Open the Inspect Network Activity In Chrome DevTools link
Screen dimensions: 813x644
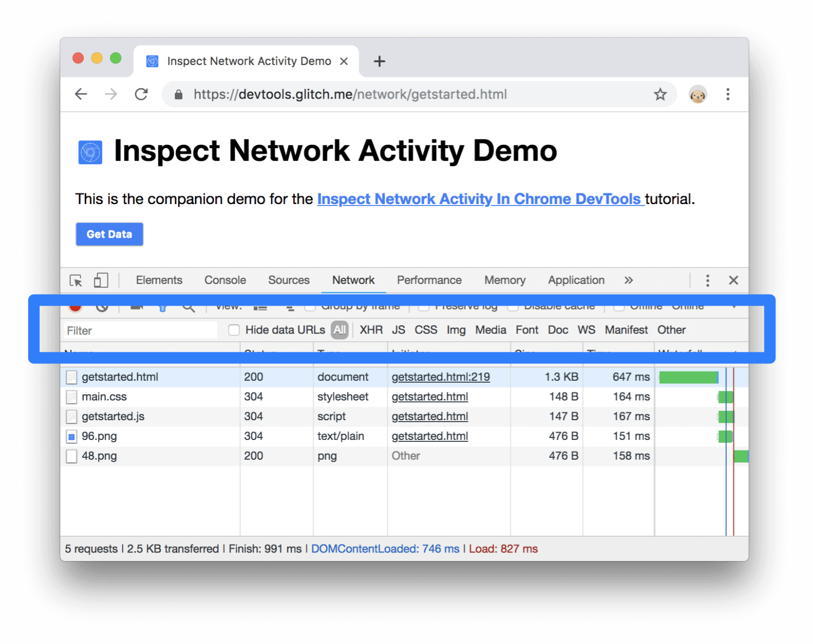(x=480, y=199)
